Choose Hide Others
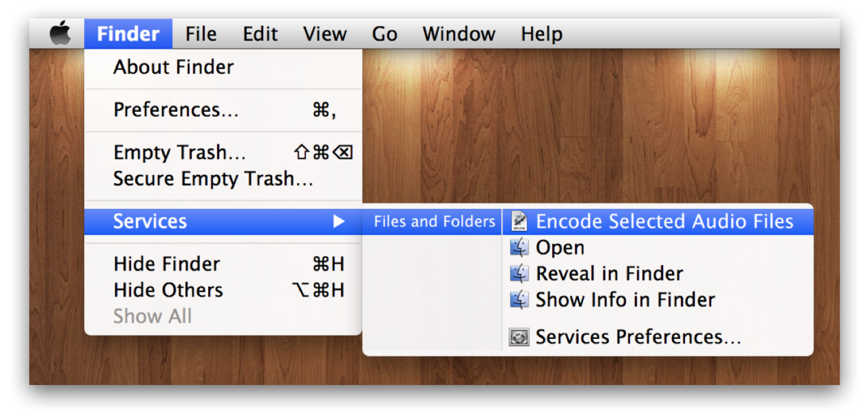Screen dimensions: 868x419 click(223, 290)
